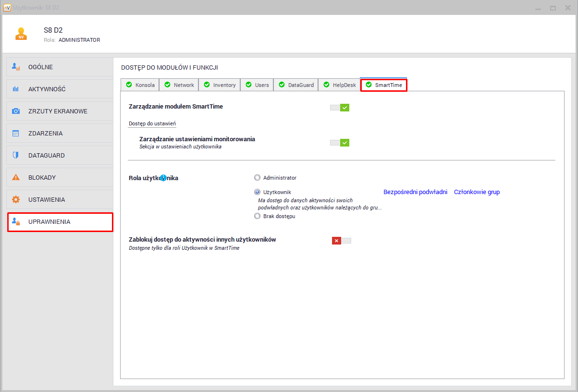The width and height of the screenshot is (578, 392).
Task: Select the Zrzuty ekranowe camera icon
Action: 16,111
